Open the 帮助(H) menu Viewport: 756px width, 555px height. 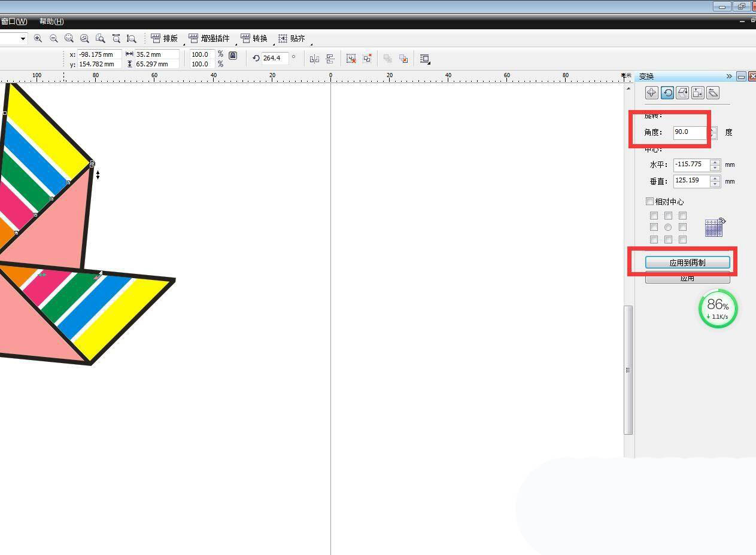click(x=51, y=22)
